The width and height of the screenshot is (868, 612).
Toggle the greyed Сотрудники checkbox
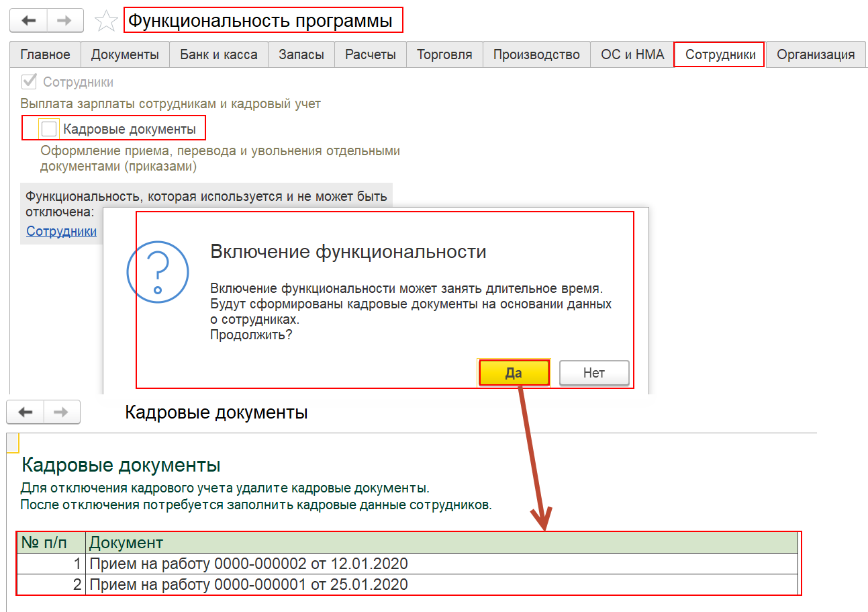click(29, 82)
